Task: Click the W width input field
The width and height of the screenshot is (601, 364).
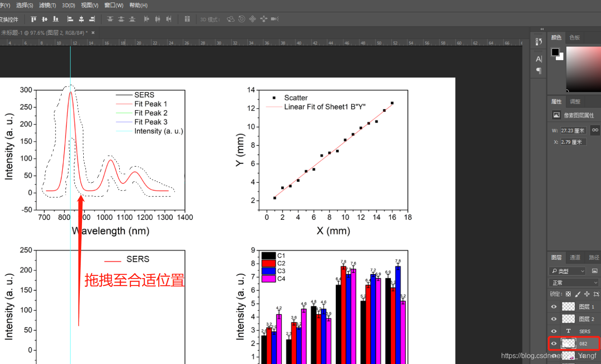Action: coord(573,130)
